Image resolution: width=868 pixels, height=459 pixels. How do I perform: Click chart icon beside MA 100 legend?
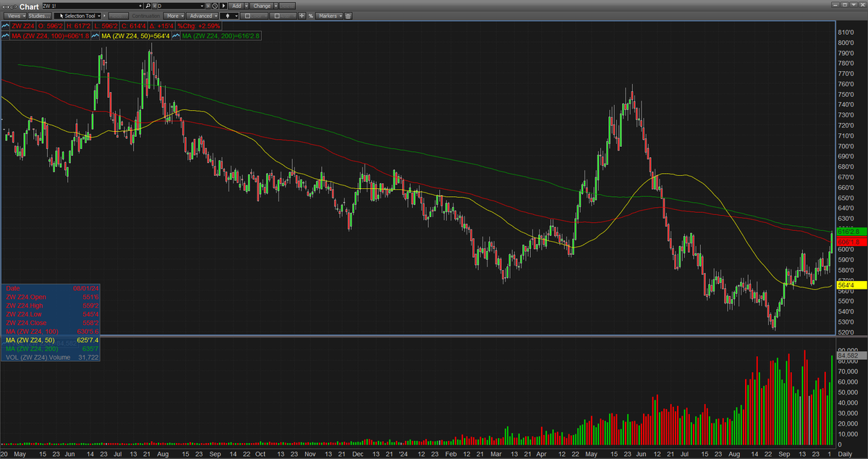click(5, 36)
